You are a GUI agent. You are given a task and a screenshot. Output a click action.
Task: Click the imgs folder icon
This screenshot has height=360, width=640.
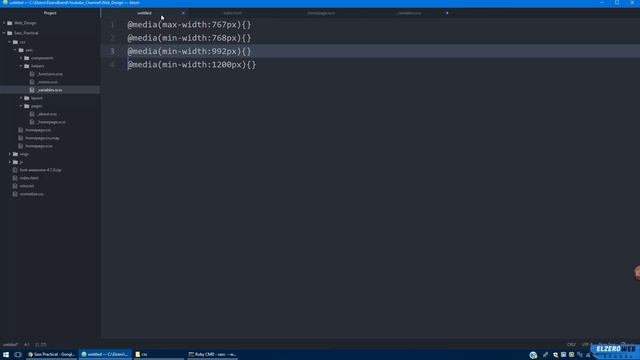click(x=16, y=154)
